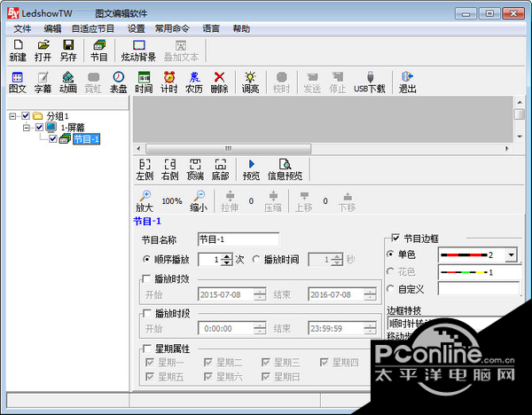532x415 pixels.
Task: Open the 帮助 menu
Action: tap(241, 28)
